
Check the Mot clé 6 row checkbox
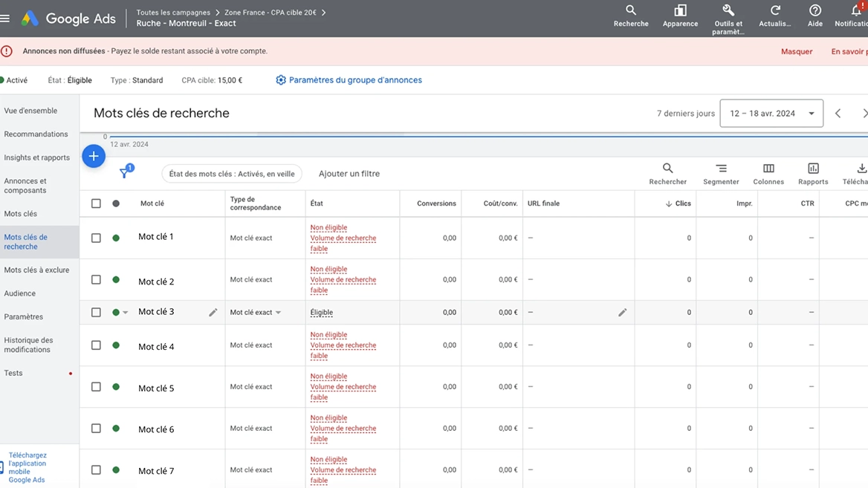(97, 429)
